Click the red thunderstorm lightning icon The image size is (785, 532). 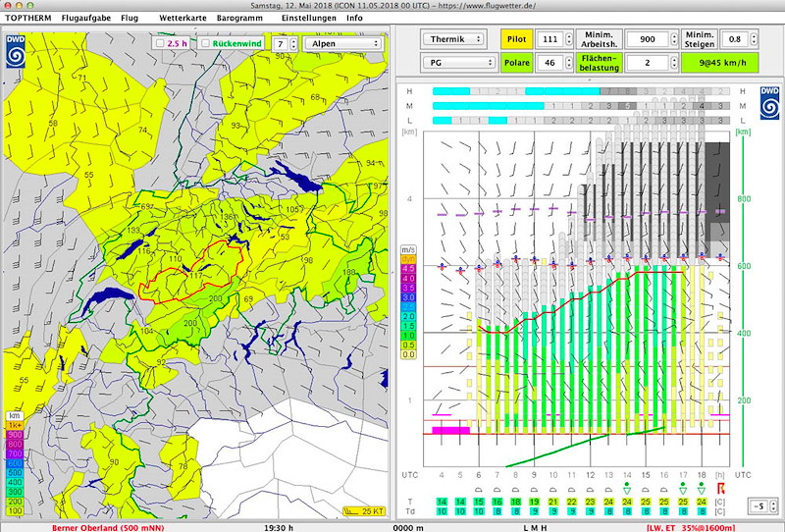pyautogui.click(x=720, y=488)
